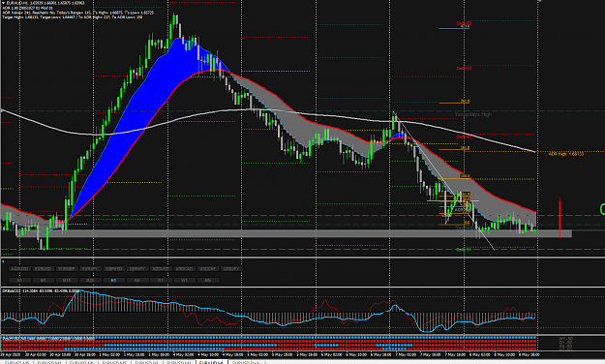The image size is (605, 364).
Task: Click the Daily R1 pivot label
Action: click(465, 136)
